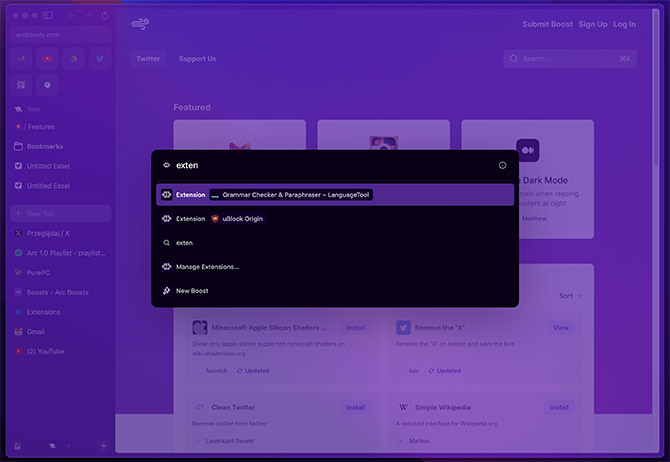Open the Twitter pinned favorite tile
This screenshot has height=462, width=670.
pos(100,59)
